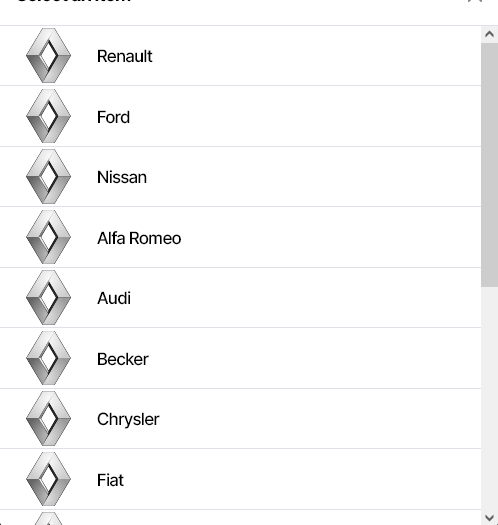Pick the Fiat list entry

(240, 479)
